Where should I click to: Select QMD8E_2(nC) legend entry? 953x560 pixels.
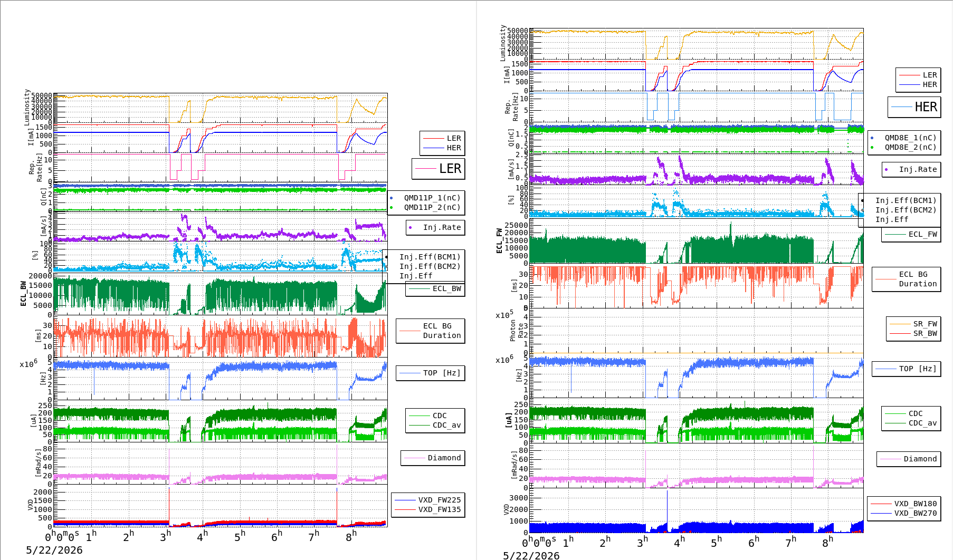pyautogui.click(x=910, y=147)
